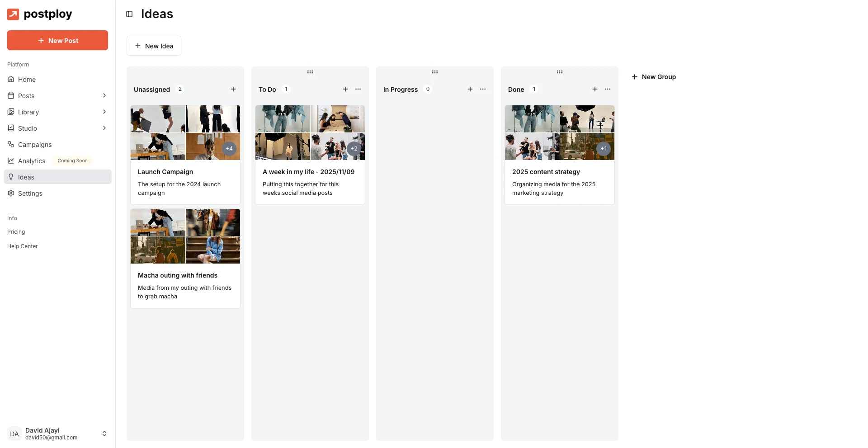The image size is (868, 448).
Task: Add idea to Done with plus icon
Action: [x=595, y=89]
